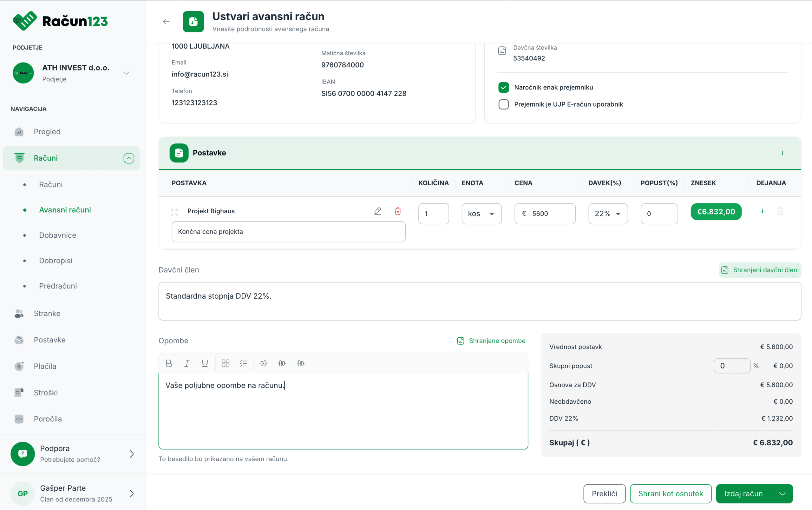812x510 pixels.
Task: Expand the Izdaj račun dropdown arrow
Action: point(782,494)
